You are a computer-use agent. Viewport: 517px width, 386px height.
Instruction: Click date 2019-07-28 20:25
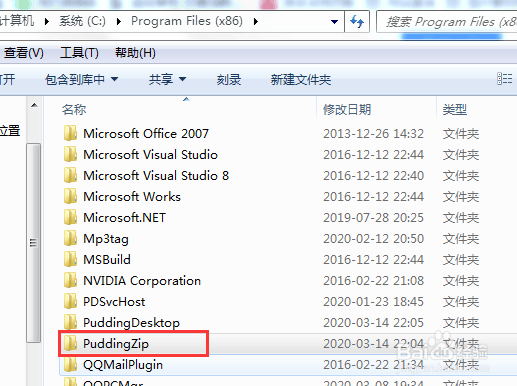pos(373,218)
